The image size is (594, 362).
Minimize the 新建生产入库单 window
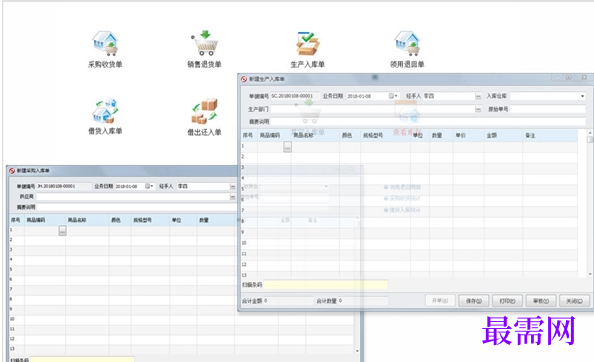pyautogui.click(x=556, y=77)
